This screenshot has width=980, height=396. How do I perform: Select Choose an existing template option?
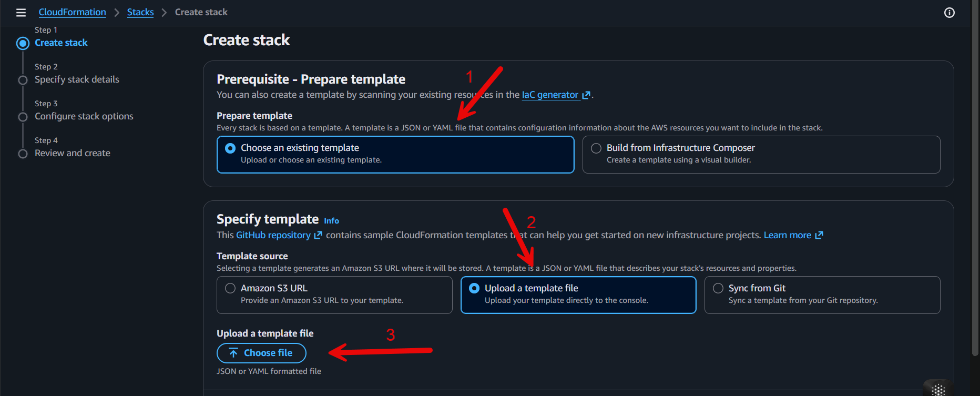(395, 155)
